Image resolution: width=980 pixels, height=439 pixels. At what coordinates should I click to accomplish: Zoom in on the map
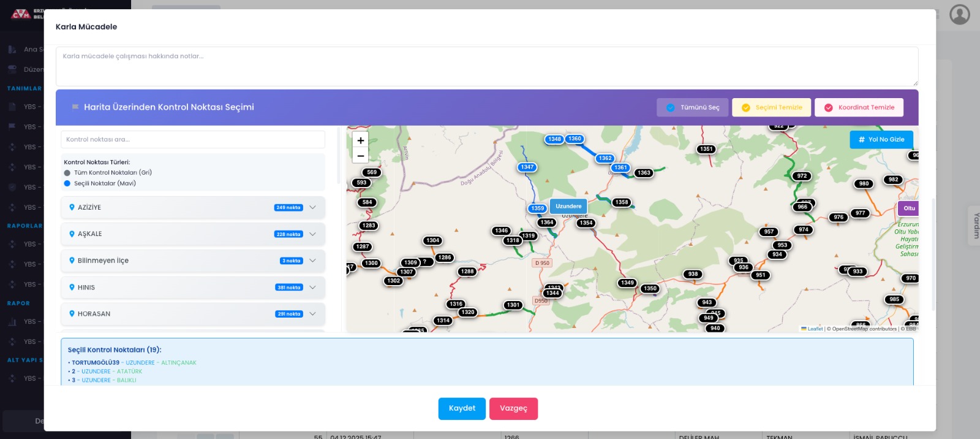click(361, 140)
